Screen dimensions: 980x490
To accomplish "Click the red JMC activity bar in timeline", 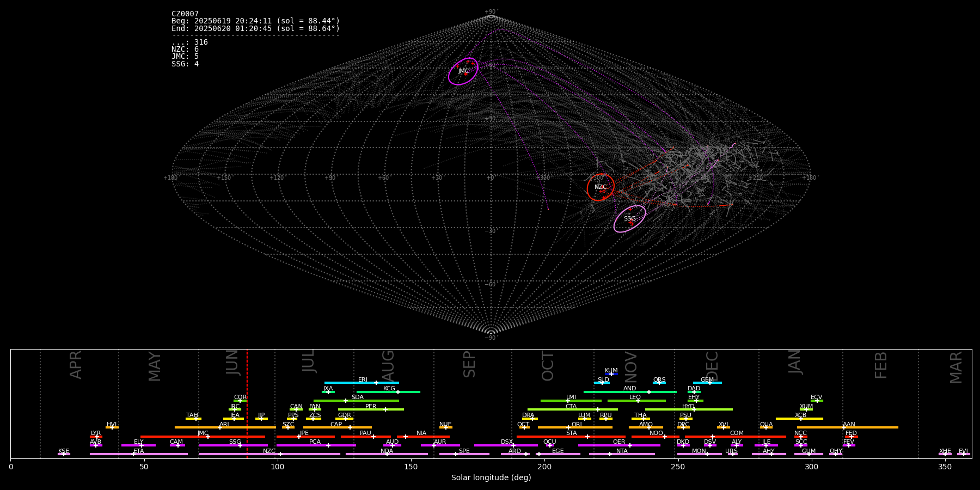I will point(203,437).
